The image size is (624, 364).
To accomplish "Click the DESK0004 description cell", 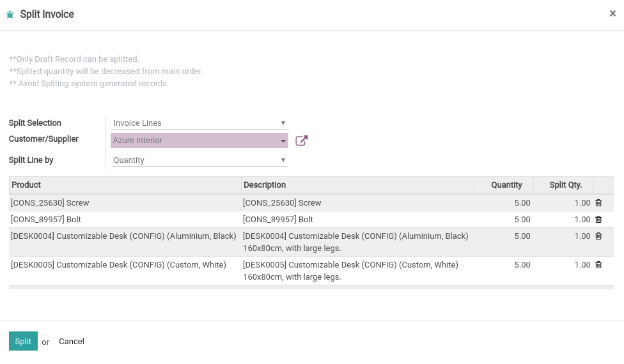I will click(357, 242).
